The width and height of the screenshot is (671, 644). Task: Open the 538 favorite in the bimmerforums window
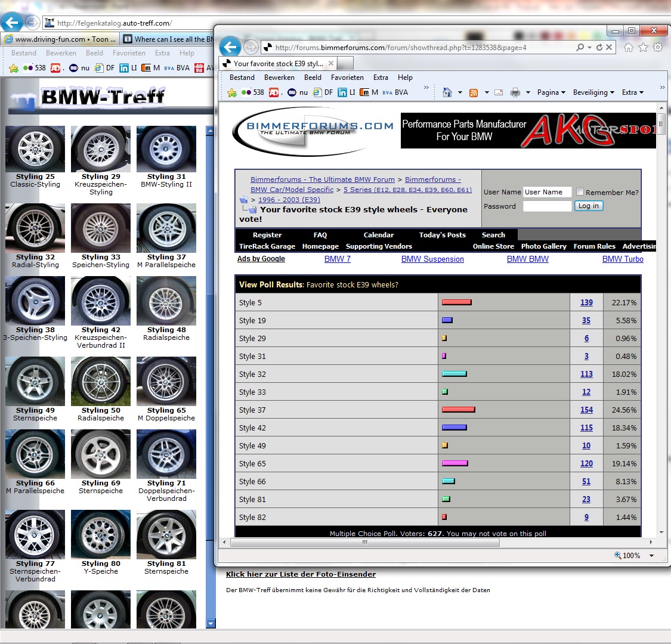coord(253,92)
